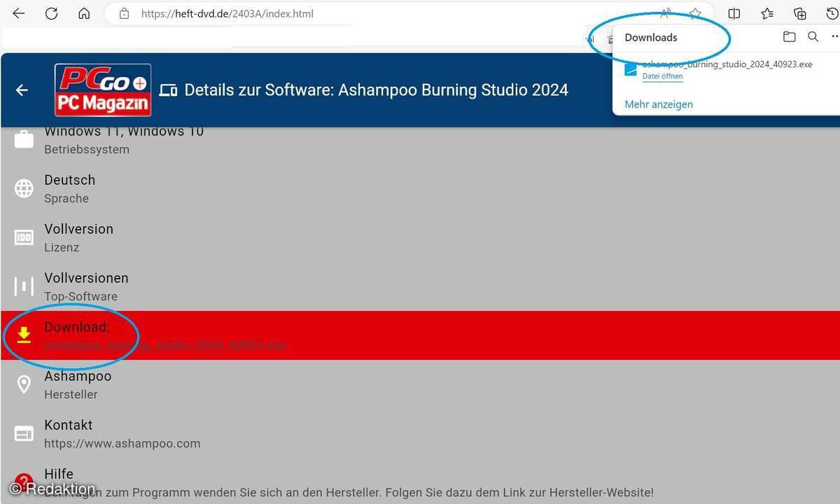Add page to favorites with star icon
The height and width of the screenshot is (504, 840).
tap(695, 13)
